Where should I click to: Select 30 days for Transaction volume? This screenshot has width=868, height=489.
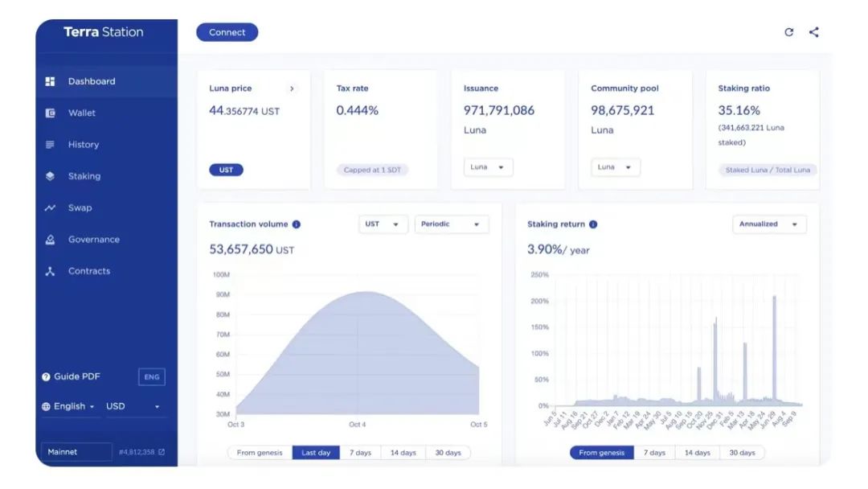[x=448, y=453]
